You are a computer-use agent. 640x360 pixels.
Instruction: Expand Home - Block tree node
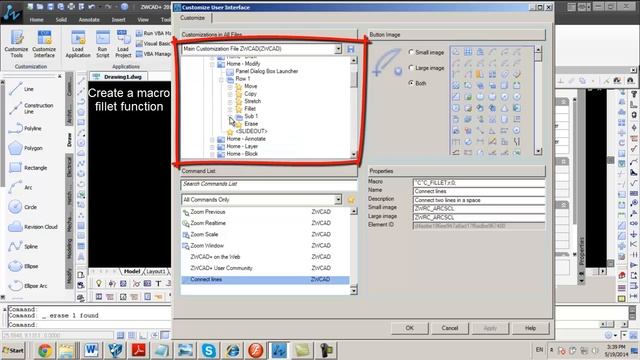[x=212, y=154]
